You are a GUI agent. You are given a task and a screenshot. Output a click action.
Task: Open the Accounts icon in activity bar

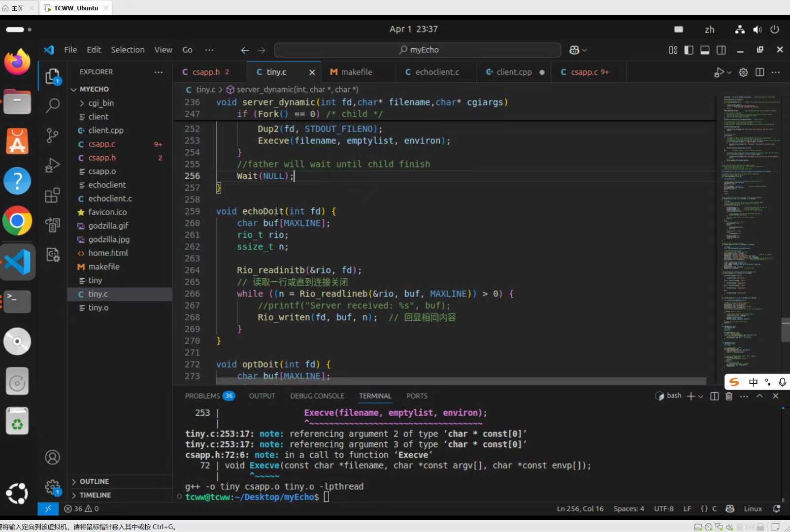(52, 458)
